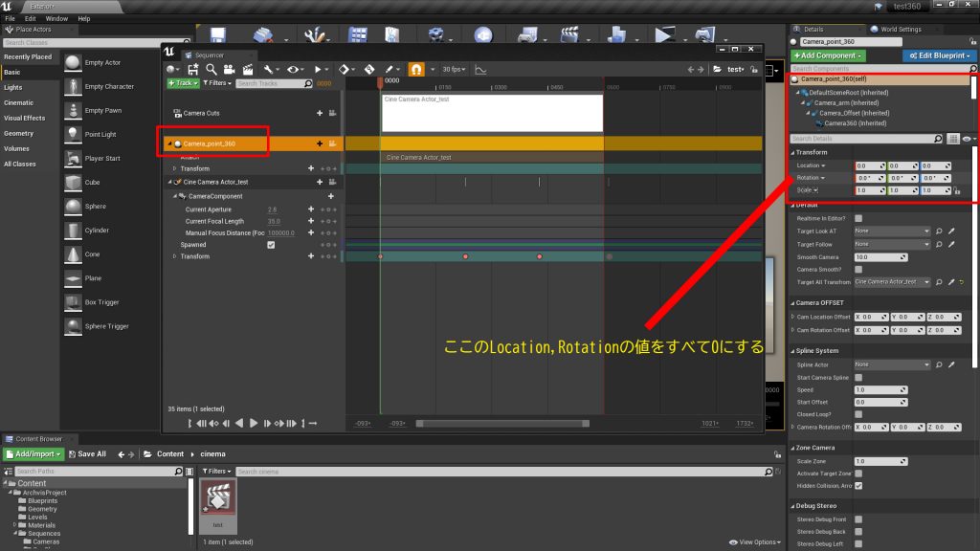Click the render movie clapperboard icon in Sequencer
The image size is (980, 551).
pyautogui.click(x=248, y=69)
